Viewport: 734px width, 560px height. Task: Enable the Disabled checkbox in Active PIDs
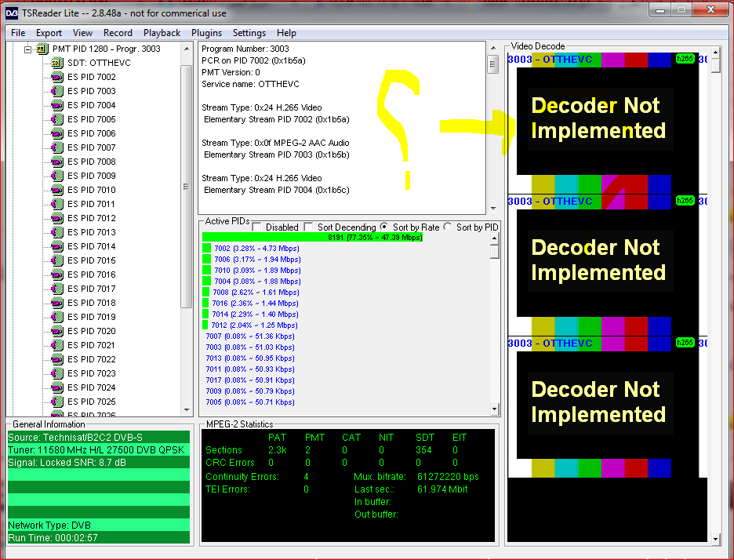click(x=257, y=227)
